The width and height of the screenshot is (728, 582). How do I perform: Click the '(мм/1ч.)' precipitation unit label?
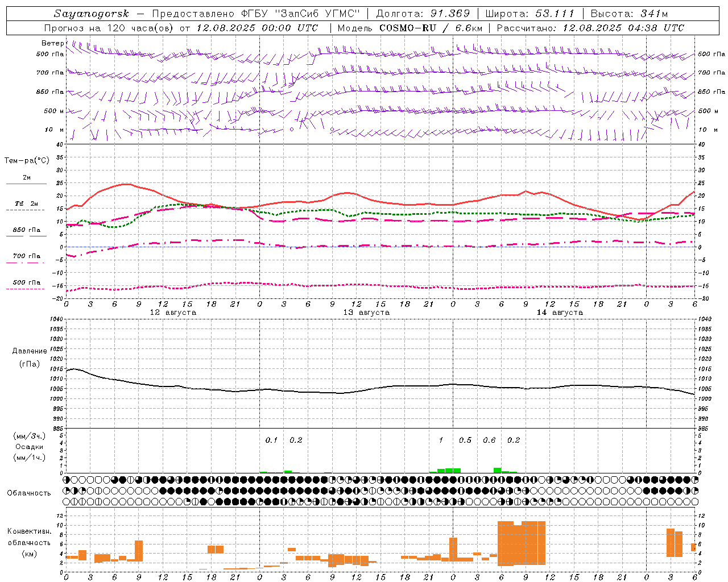[30, 458]
